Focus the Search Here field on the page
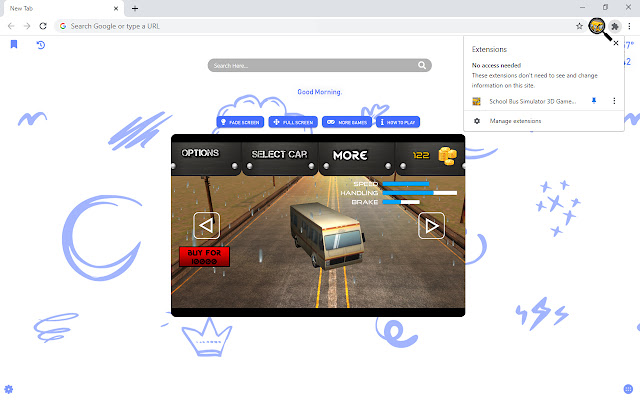This screenshot has height=400, width=640. tap(320, 65)
